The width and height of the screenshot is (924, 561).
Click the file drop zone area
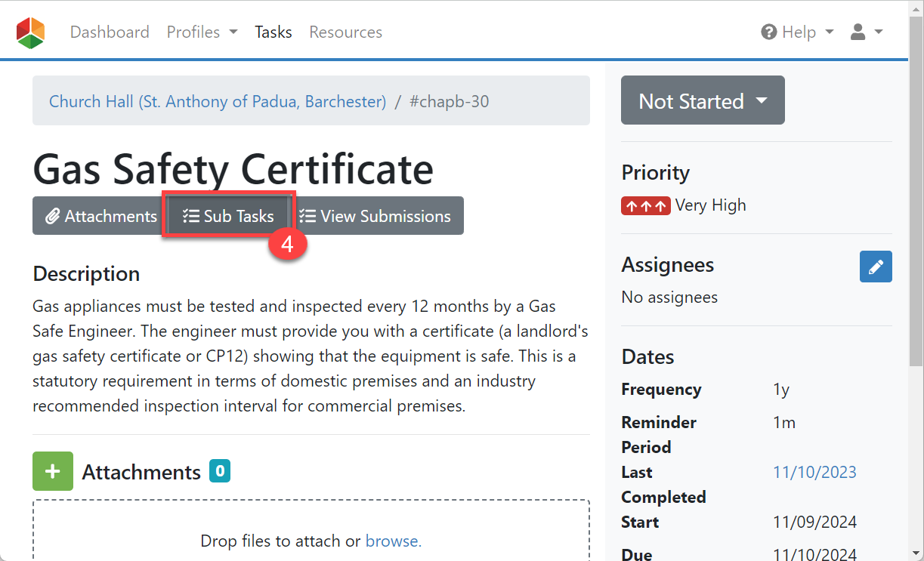pos(311,521)
